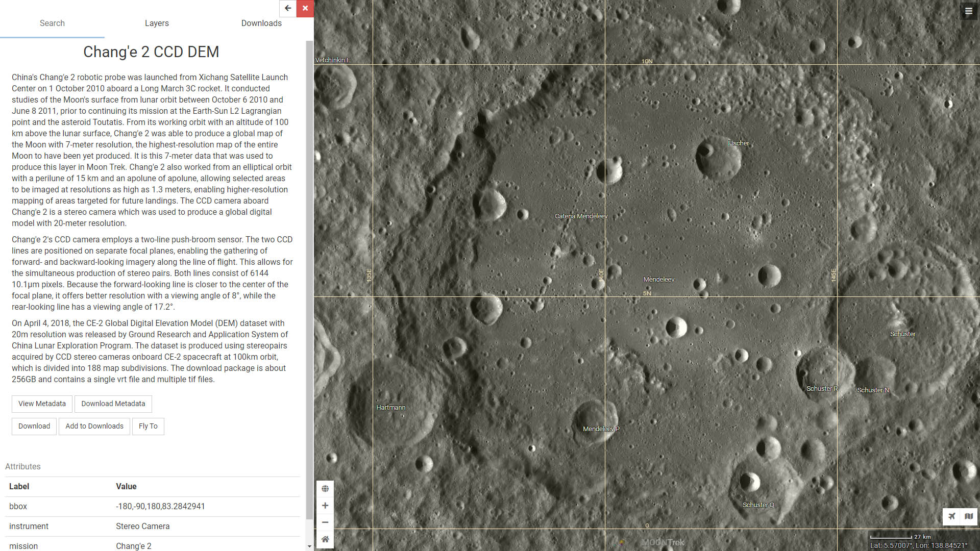Click the mission attribute label

point(23,546)
